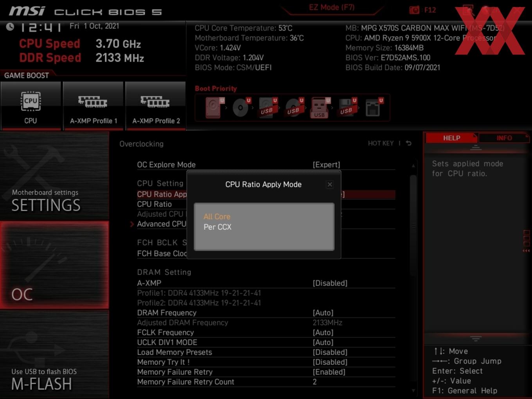Click Profile2: DDR4 4133MHz 19-21-21-41 row
The height and width of the screenshot is (399, 532).
(x=199, y=303)
